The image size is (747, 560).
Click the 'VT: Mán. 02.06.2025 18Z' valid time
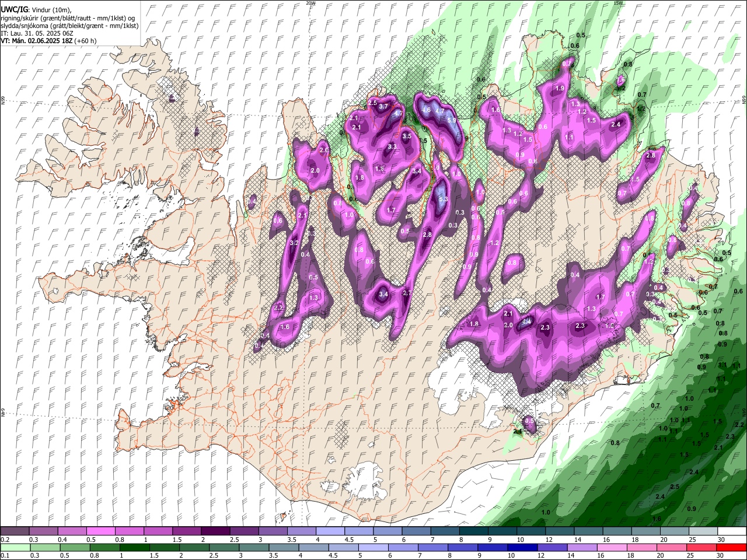36,41
